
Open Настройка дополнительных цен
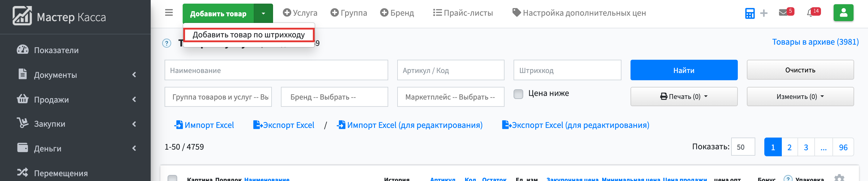[x=579, y=13]
